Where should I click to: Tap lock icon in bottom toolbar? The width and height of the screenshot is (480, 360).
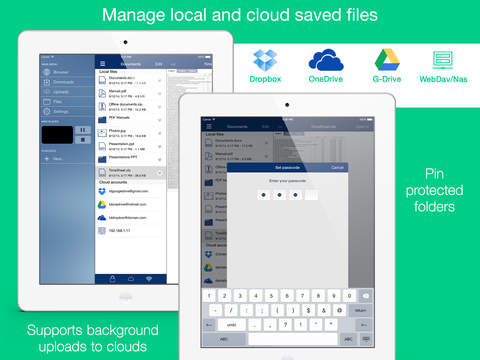coord(113,279)
